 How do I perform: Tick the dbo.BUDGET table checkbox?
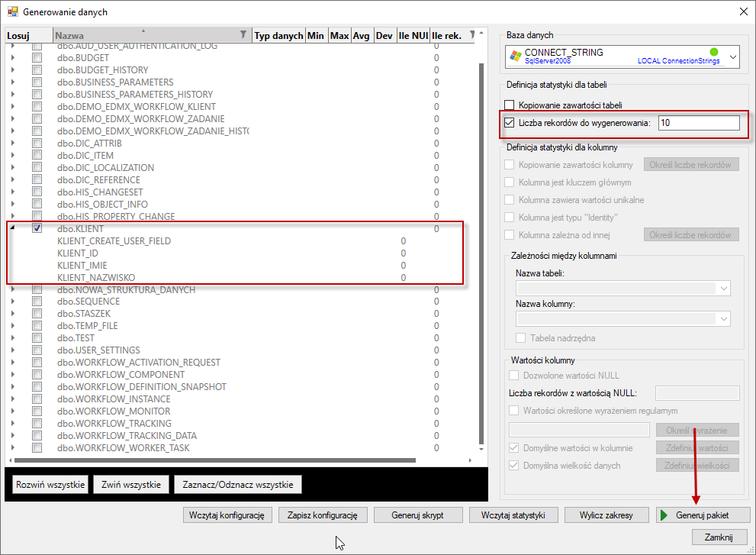(x=37, y=57)
